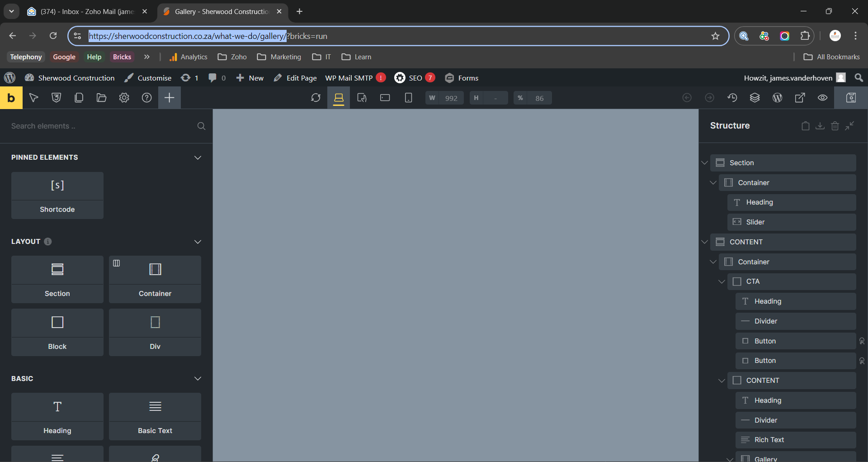Click the Layout info icon

pyautogui.click(x=48, y=242)
